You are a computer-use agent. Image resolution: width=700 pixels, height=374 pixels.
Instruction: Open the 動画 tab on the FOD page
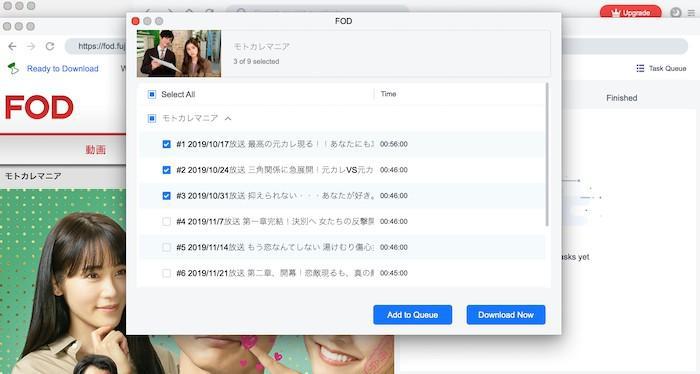pos(96,150)
